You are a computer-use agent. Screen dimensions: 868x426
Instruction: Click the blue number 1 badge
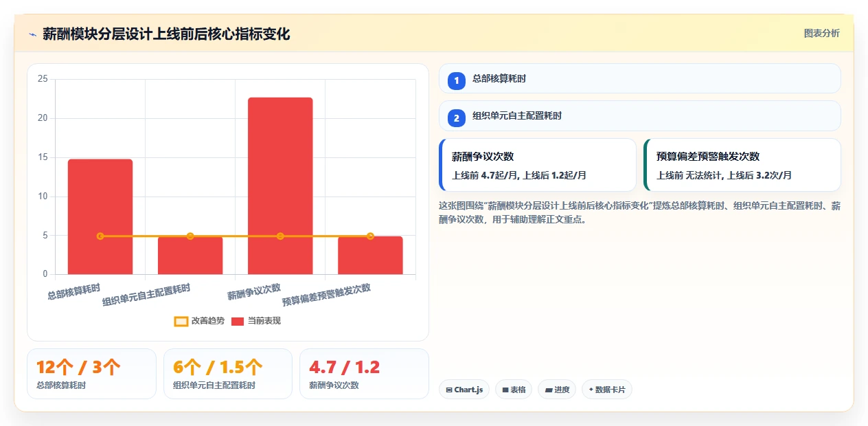(x=456, y=80)
